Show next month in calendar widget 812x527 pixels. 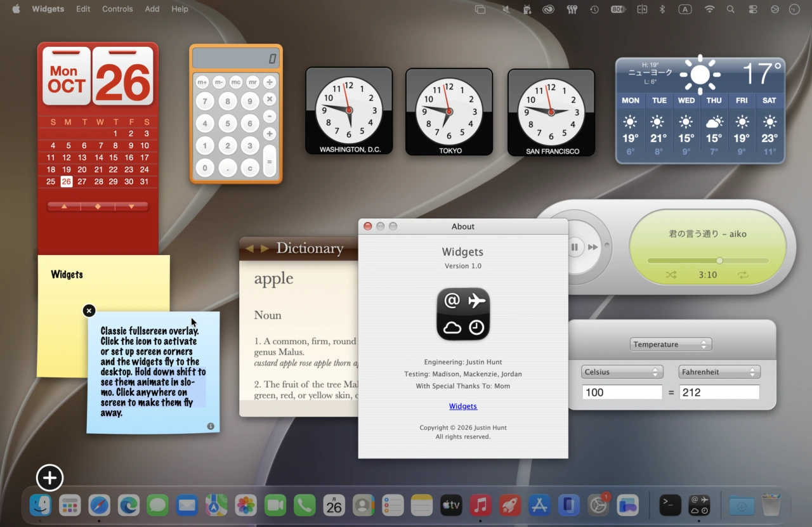click(131, 206)
